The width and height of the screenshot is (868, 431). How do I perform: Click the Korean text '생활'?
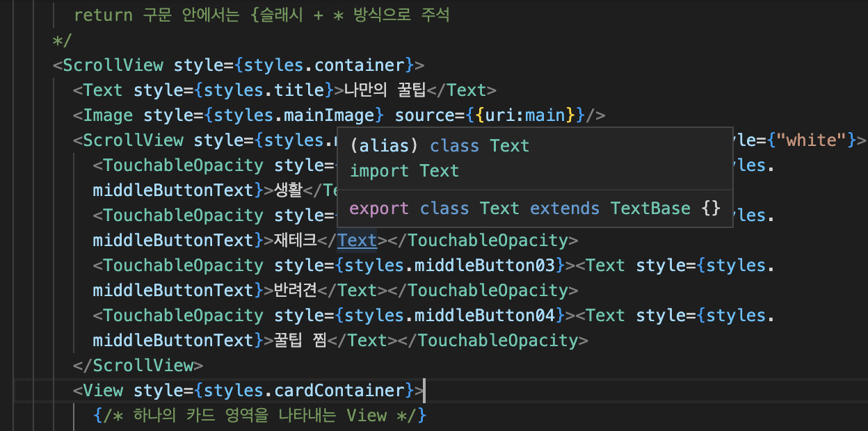(x=289, y=190)
